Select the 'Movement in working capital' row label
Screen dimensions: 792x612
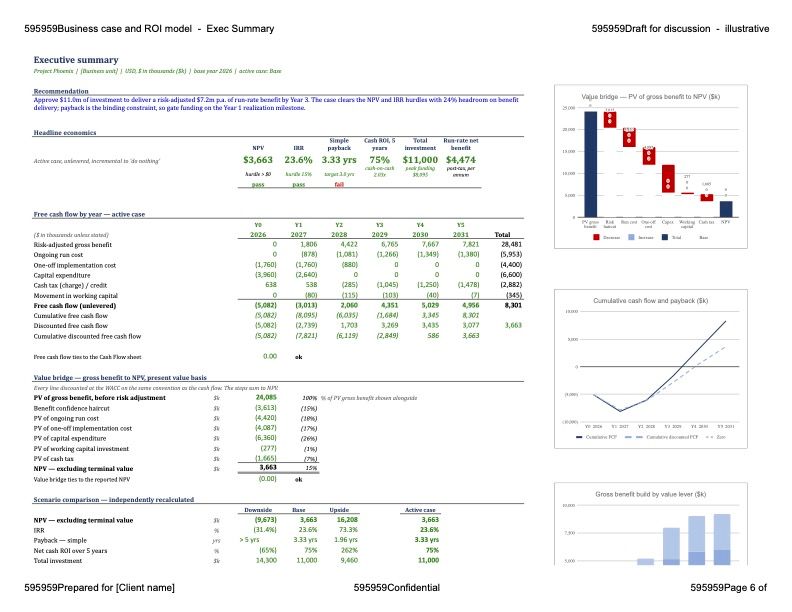pyautogui.click(x=75, y=295)
